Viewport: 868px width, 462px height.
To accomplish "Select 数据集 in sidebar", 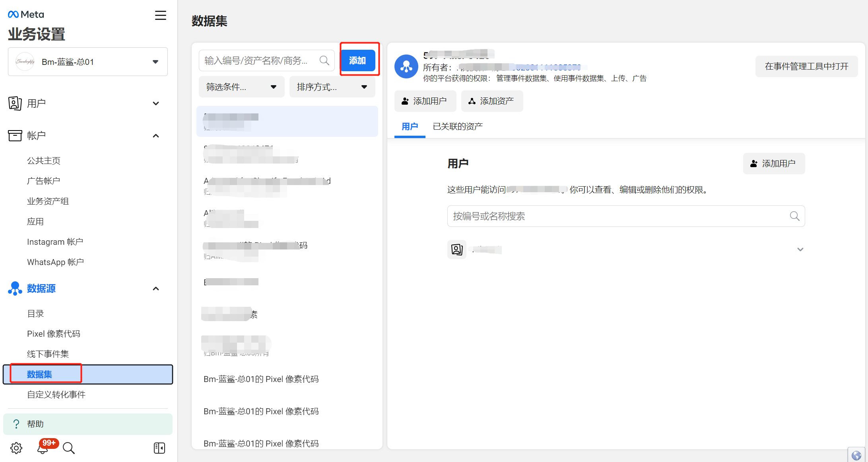I will [x=88, y=374].
